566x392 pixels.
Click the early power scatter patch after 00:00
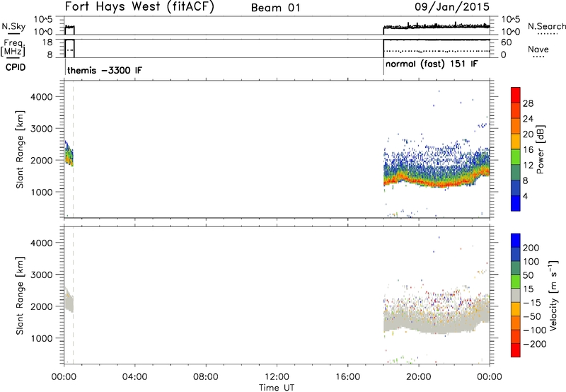tap(69, 154)
